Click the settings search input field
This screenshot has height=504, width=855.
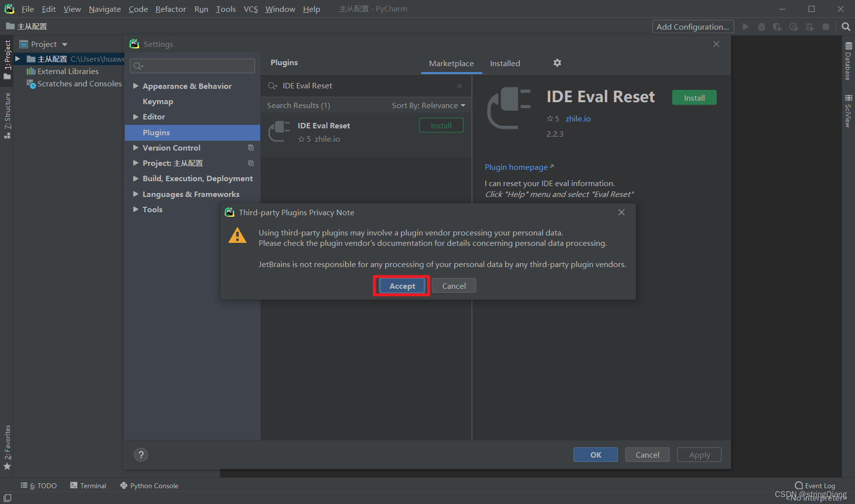pyautogui.click(x=193, y=66)
